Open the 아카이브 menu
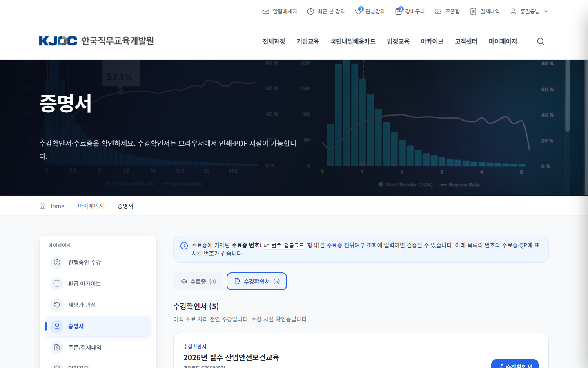The image size is (588, 368). point(432,41)
